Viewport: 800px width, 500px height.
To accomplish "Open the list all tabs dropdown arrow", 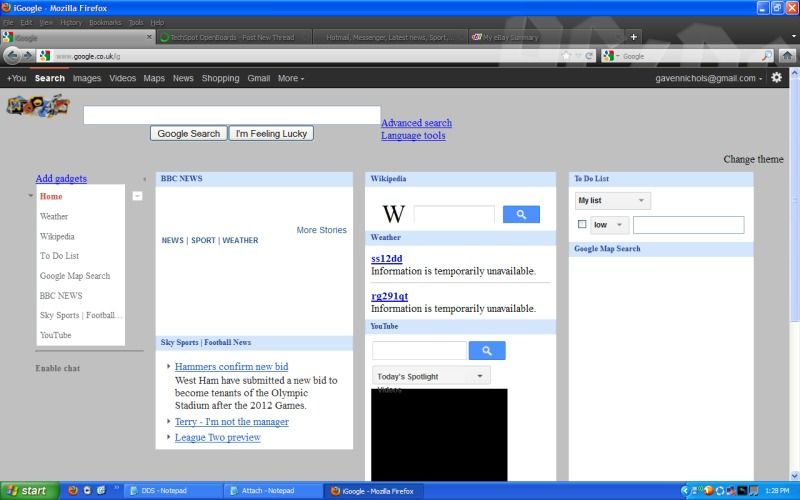I will tap(793, 37).
